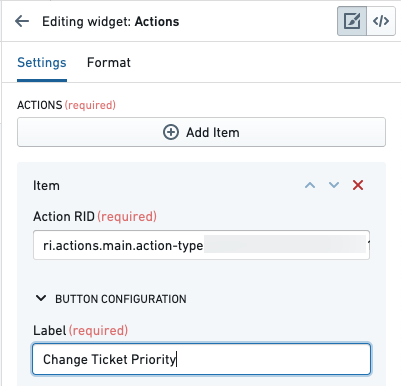This screenshot has width=401, height=386.
Task: Collapse the Button Configuration section
Action: [x=41, y=298]
